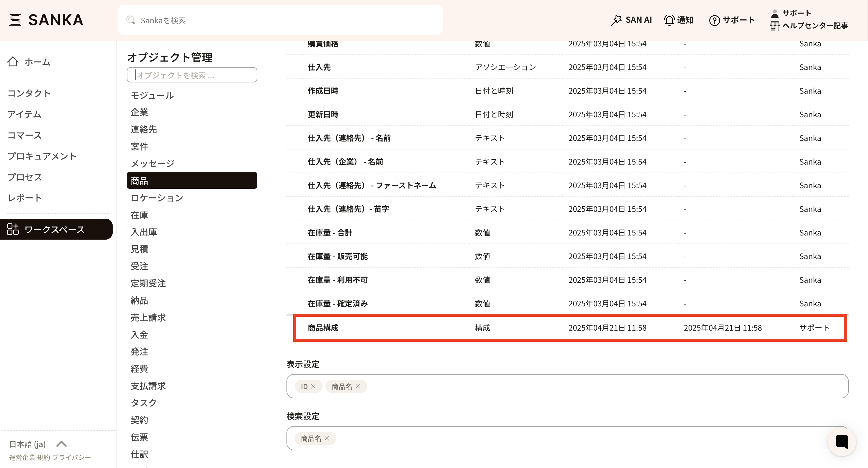Click the user profile avatar icon
Viewport: 868px width, 468px height.
[x=775, y=14]
